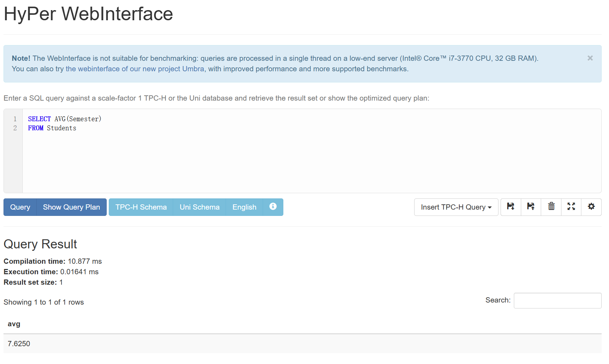609x364 pixels.
Task: Focus the Search input field
Action: coord(557,300)
